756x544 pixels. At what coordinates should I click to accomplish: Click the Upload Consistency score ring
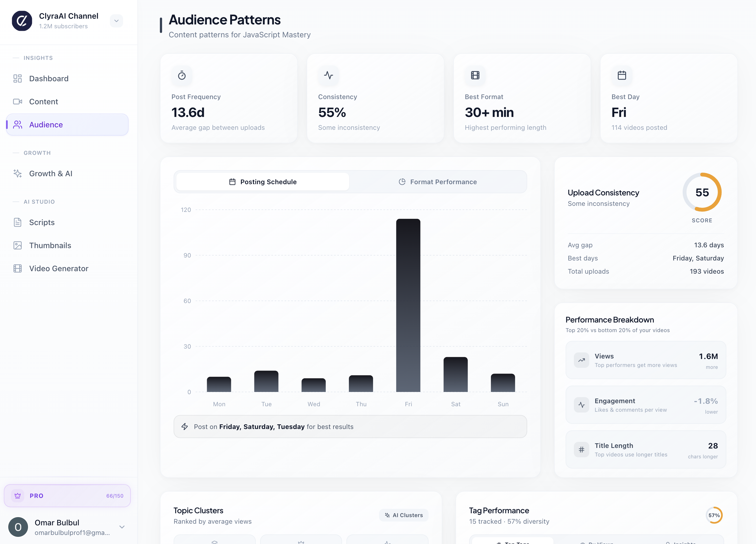click(702, 193)
